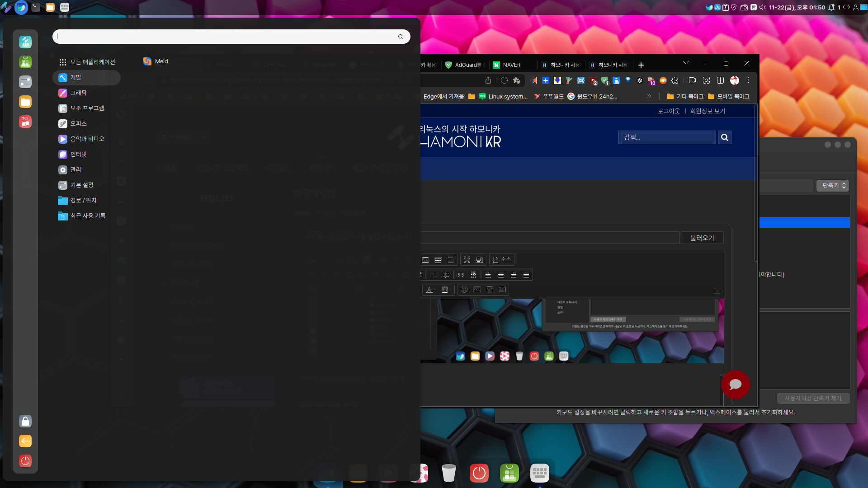Open the Linux system bookmark
The width and height of the screenshot is (868, 488).
(503, 96)
